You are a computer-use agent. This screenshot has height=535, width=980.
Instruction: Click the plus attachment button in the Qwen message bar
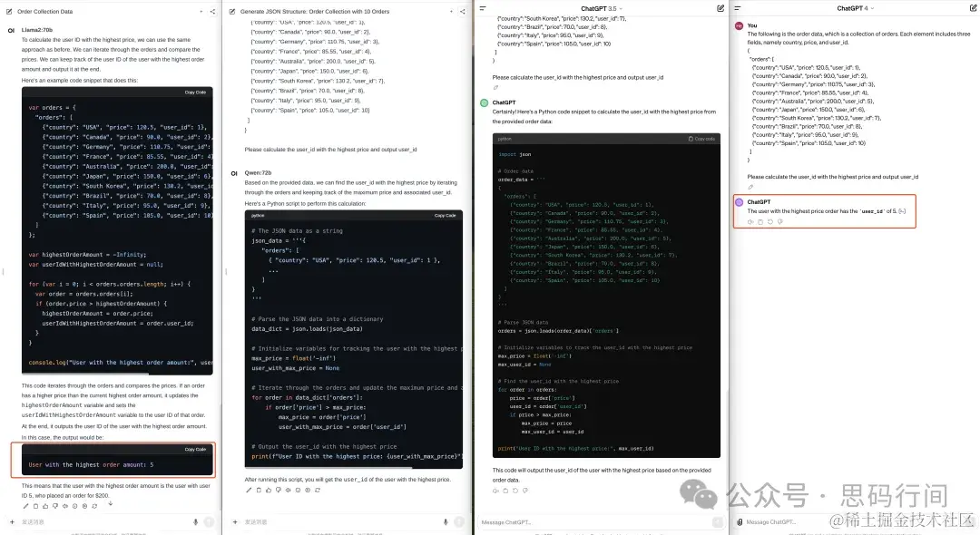coord(235,522)
